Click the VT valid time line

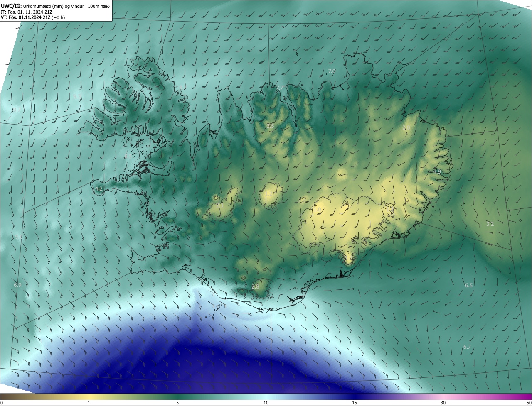pos(32,17)
